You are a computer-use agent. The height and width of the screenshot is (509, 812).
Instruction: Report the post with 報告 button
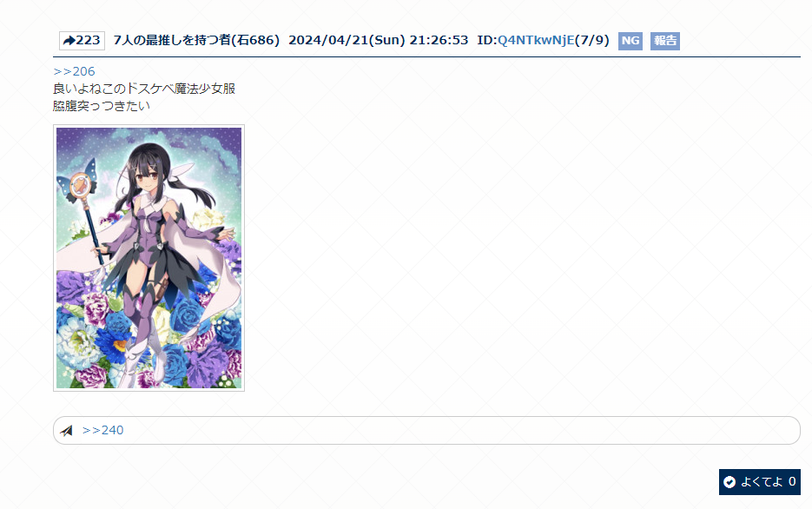[x=665, y=40]
